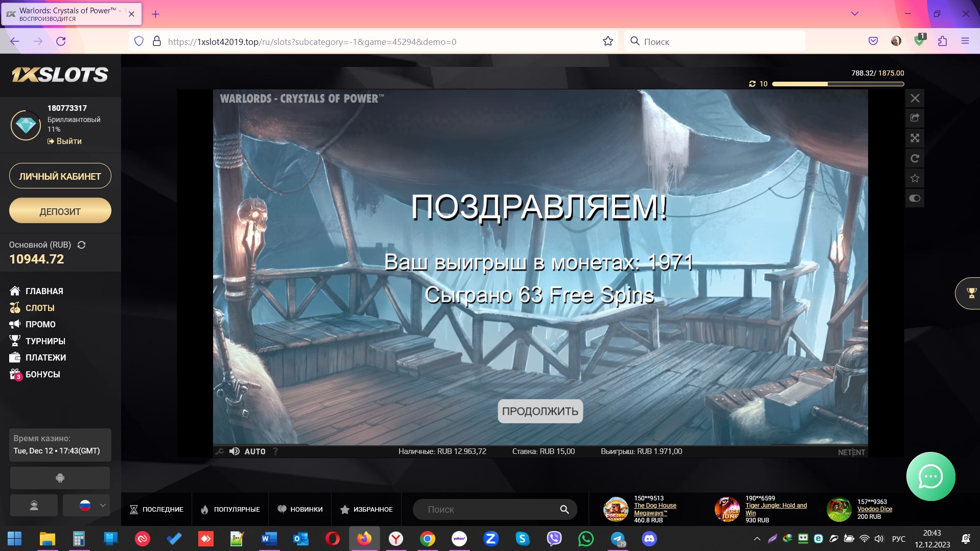Refresh the main RUB balance

[81, 245]
